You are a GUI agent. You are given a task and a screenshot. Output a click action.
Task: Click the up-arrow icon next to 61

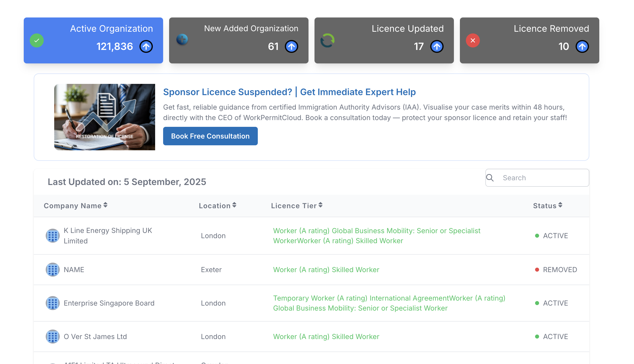(x=291, y=46)
